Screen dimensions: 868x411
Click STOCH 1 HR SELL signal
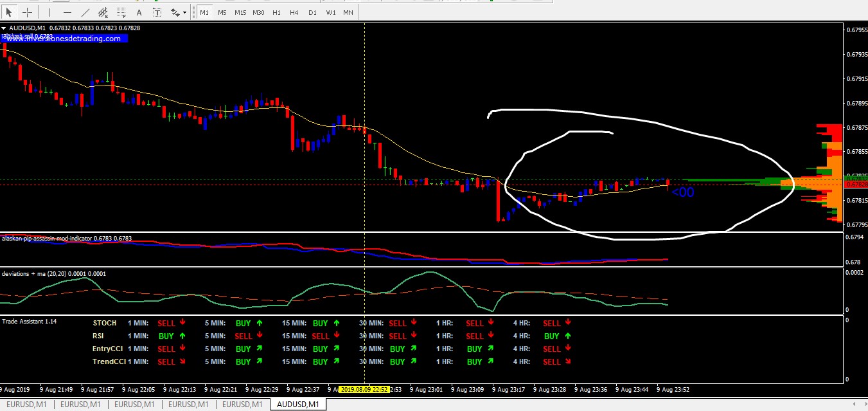pos(480,324)
